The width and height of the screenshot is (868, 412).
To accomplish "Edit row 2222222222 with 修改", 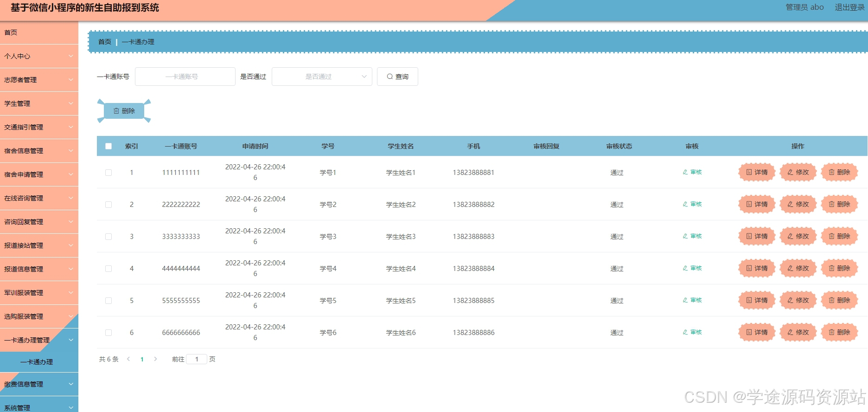I will pyautogui.click(x=798, y=204).
